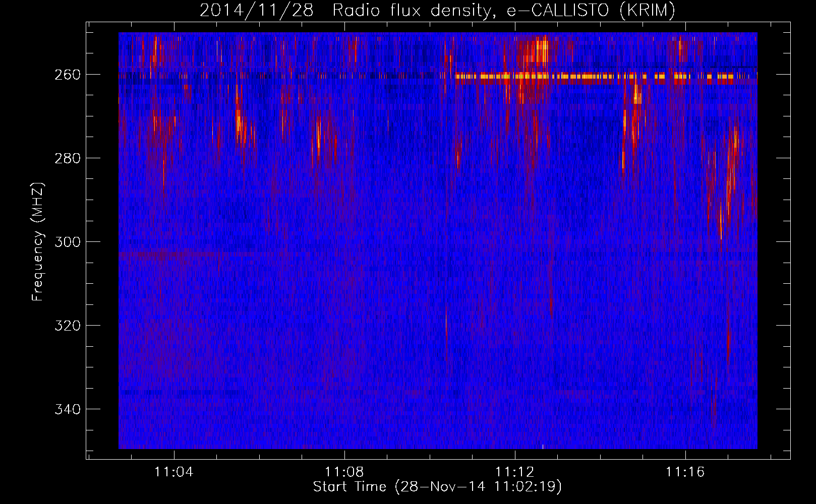
Task: Click the 'Start Time (28-Nov-14 11:02:19)' label
Action: [x=437, y=487]
